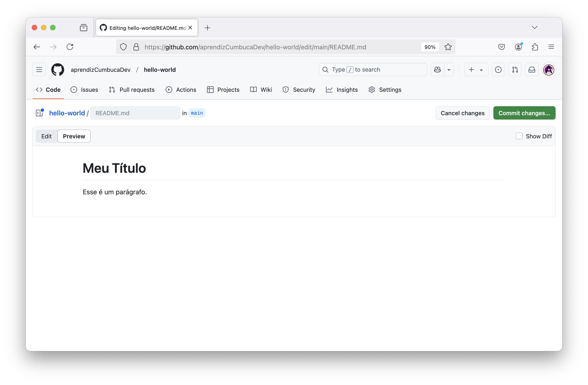Reload the page with refresh icon
The image size is (588, 385).
[x=70, y=47]
